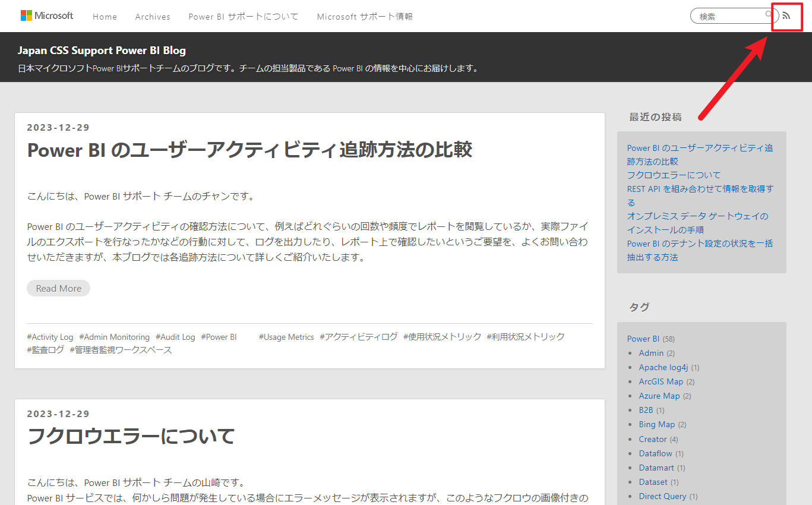This screenshot has height=505, width=812.
Task: Open the Archives page
Action: coord(152,17)
